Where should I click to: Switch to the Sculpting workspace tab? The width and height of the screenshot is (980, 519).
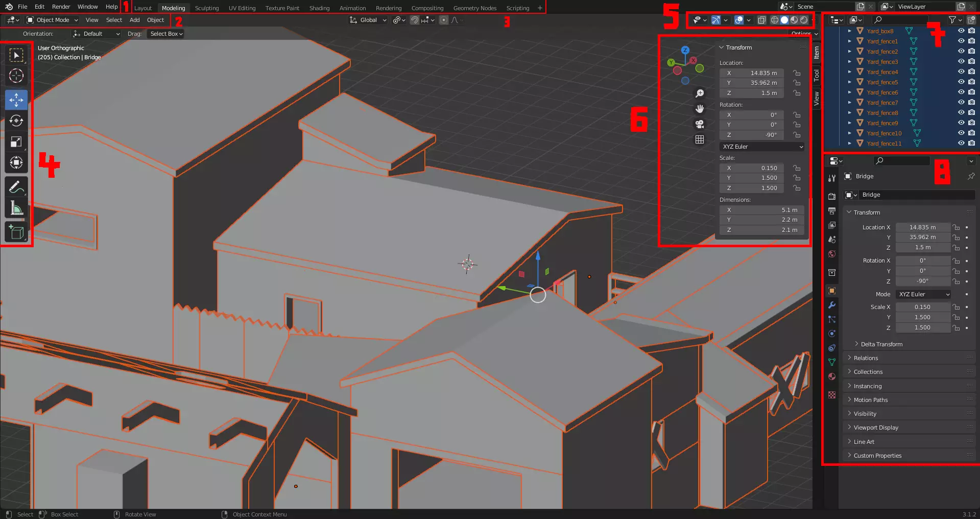pyautogui.click(x=207, y=8)
